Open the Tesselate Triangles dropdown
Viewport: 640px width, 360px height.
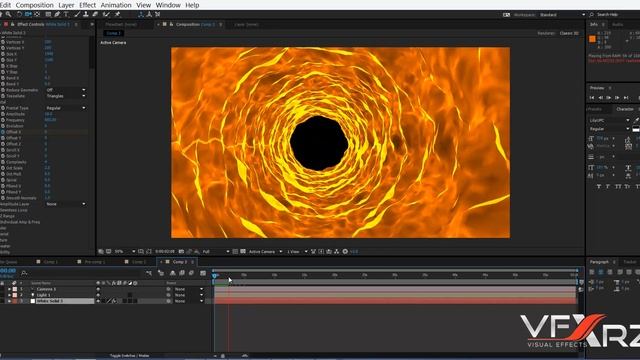pos(65,96)
